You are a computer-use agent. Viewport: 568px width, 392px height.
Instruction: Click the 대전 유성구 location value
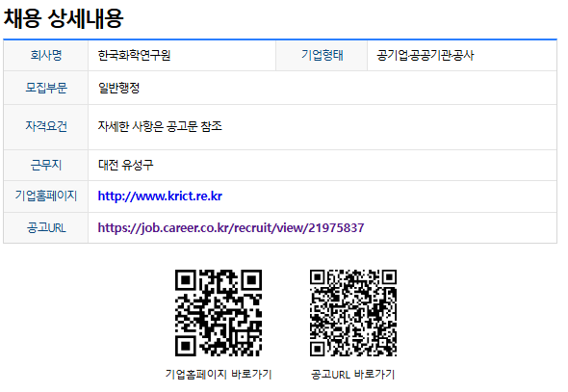(126, 166)
